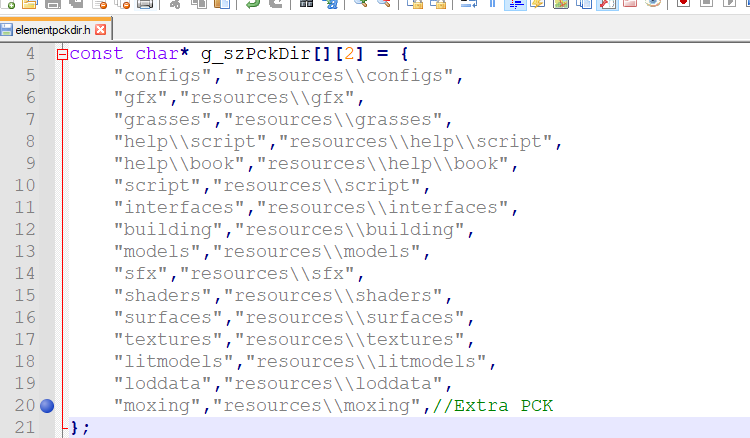The width and height of the screenshot is (750, 438).
Task: Click the New file toolbar icon
Action: (8, 4)
